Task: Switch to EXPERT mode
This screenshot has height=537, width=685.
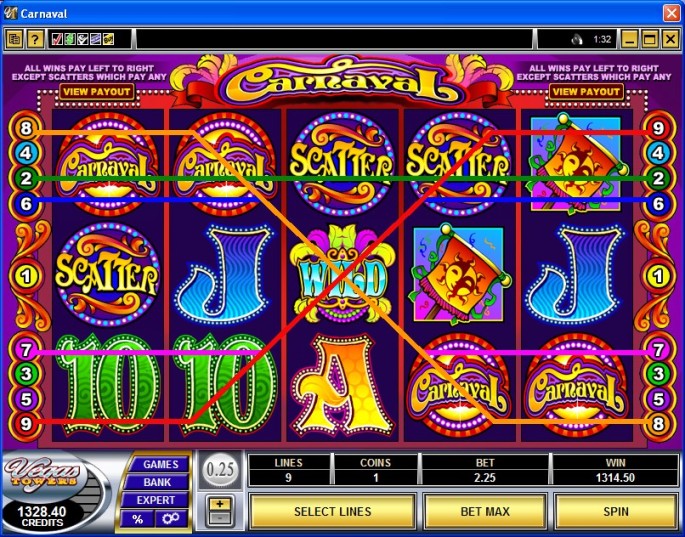Action: pyautogui.click(x=155, y=500)
